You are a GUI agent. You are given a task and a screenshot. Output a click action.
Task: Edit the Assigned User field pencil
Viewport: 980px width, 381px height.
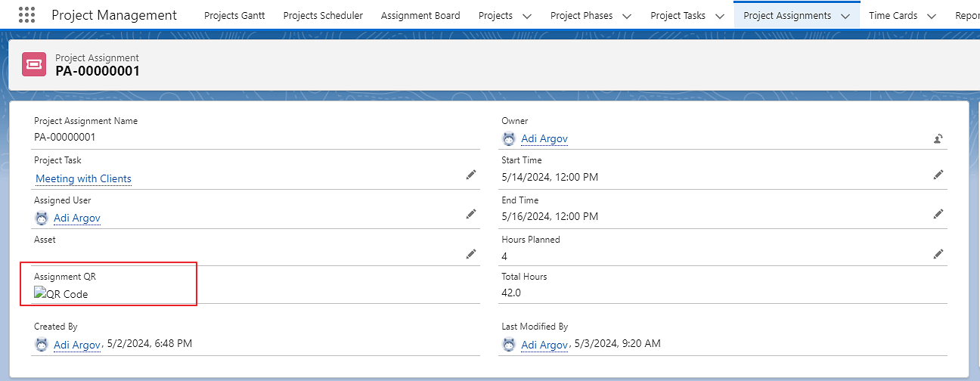click(x=471, y=215)
